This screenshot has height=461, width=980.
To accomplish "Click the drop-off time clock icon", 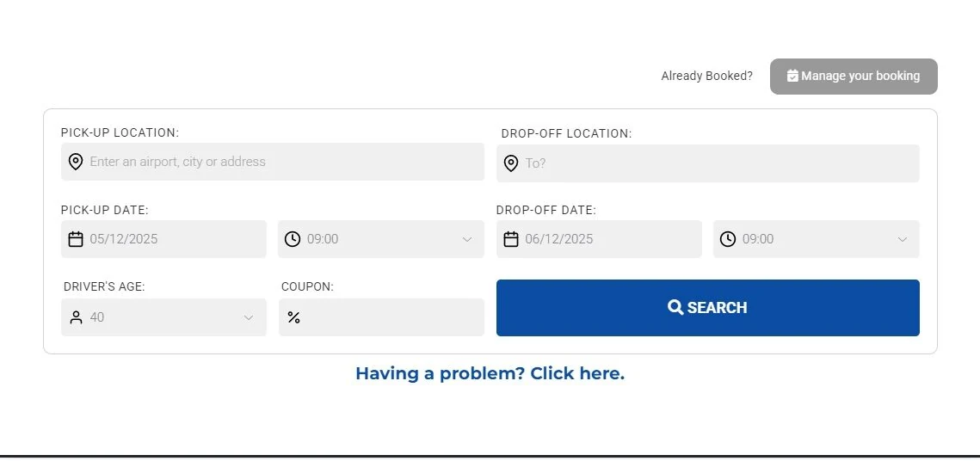I will tap(728, 239).
